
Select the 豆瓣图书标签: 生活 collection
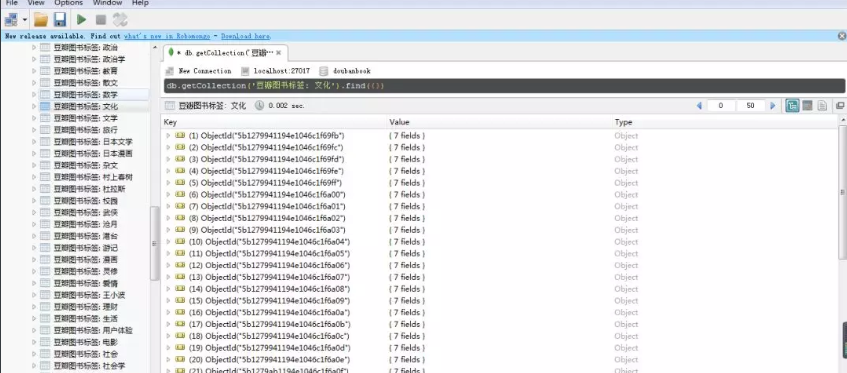85,318
